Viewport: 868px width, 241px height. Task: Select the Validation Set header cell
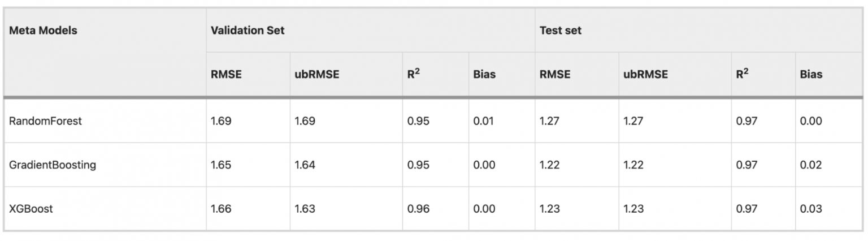point(248,31)
